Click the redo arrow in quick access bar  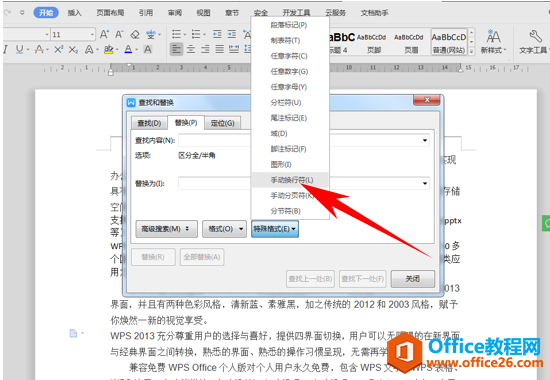point(7,13)
